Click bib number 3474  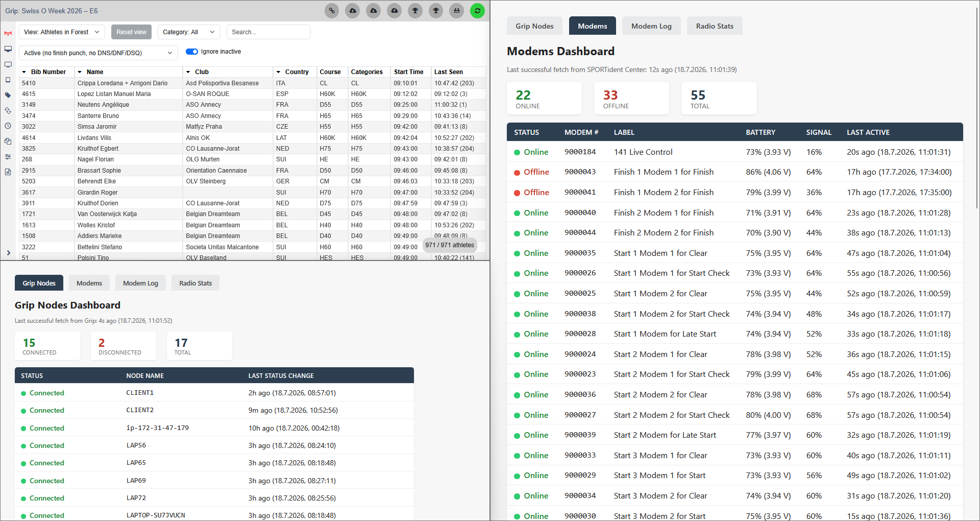click(29, 116)
